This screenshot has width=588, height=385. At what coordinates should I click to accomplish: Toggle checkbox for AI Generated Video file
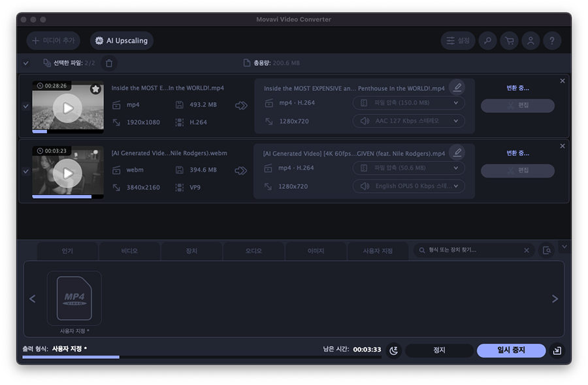[x=26, y=171]
